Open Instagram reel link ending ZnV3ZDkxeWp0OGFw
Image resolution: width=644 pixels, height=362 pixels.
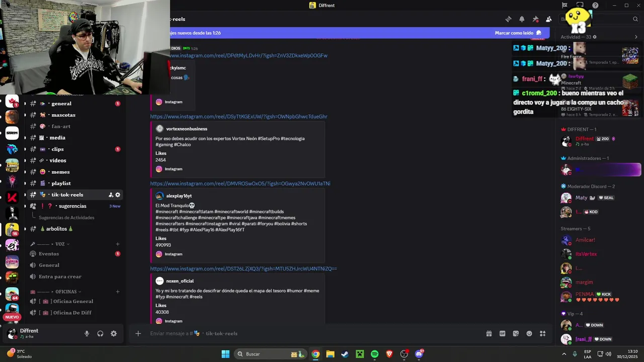pos(249,55)
